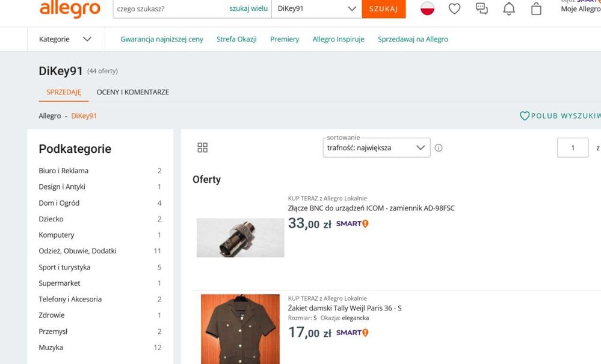This screenshot has height=364, width=601.
Task: Click the page number input field
Action: (x=572, y=148)
